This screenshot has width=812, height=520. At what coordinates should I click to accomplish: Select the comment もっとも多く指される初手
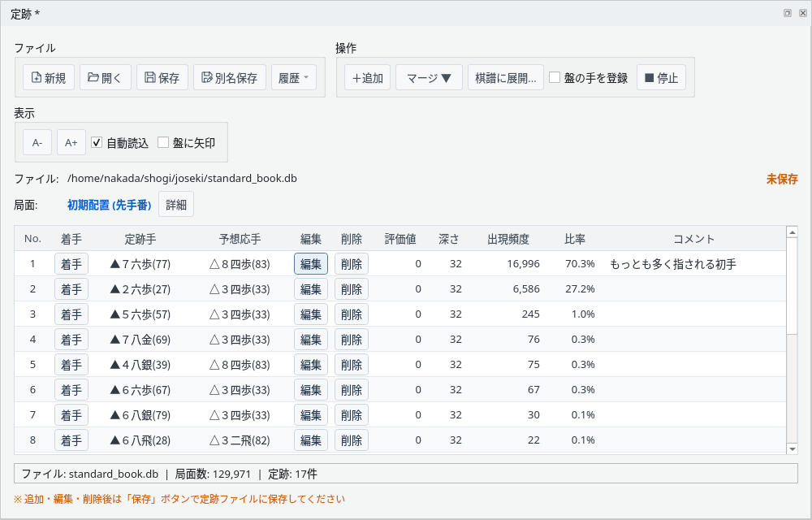673,264
